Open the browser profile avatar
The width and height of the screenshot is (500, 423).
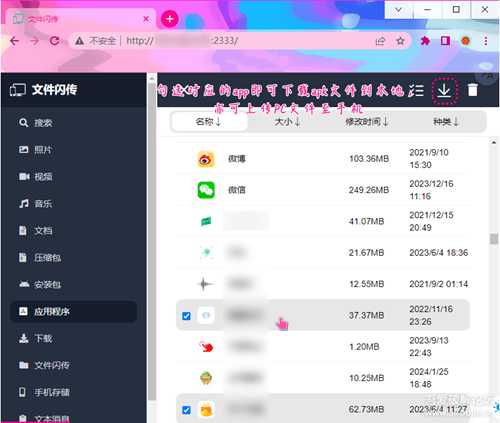[x=466, y=41]
